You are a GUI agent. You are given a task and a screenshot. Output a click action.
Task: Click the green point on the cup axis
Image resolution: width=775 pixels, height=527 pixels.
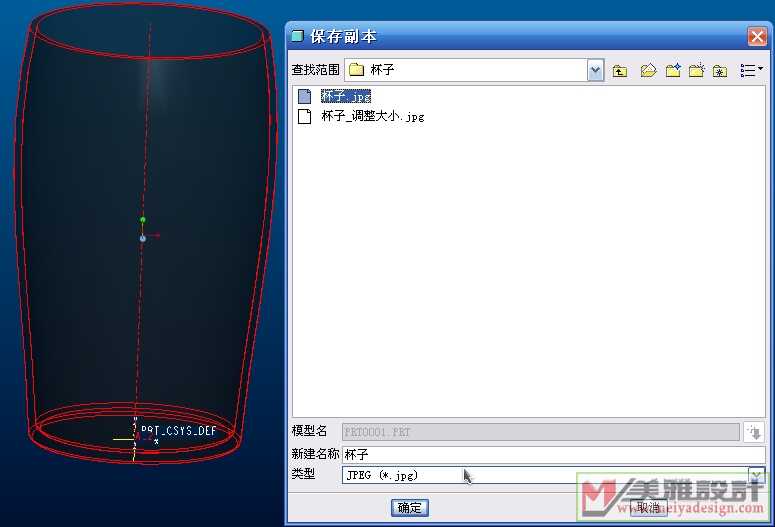[143, 220]
